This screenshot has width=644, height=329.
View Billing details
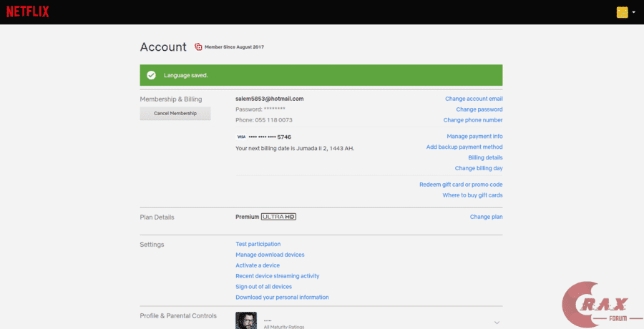pyautogui.click(x=485, y=157)
